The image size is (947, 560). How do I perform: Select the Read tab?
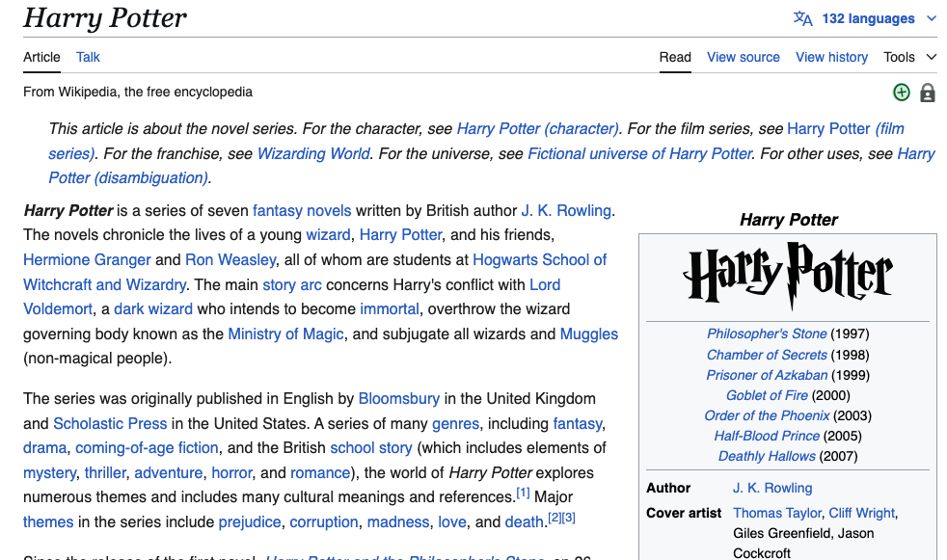click(675, 57)
